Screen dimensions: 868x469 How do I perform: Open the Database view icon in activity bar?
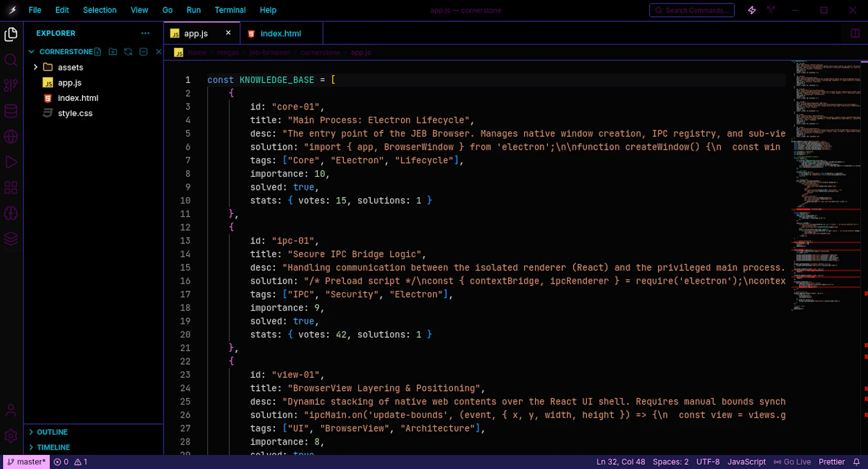click(x=11, y=111)
